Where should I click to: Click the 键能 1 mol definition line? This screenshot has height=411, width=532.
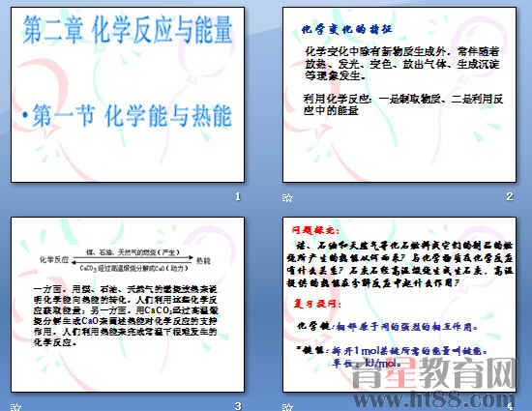click(392, 351)
